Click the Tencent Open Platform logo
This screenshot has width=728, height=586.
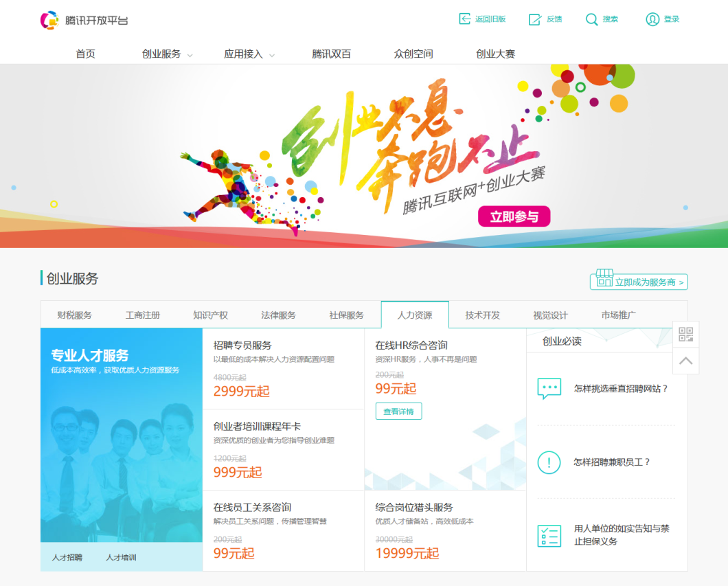(49, 20)
